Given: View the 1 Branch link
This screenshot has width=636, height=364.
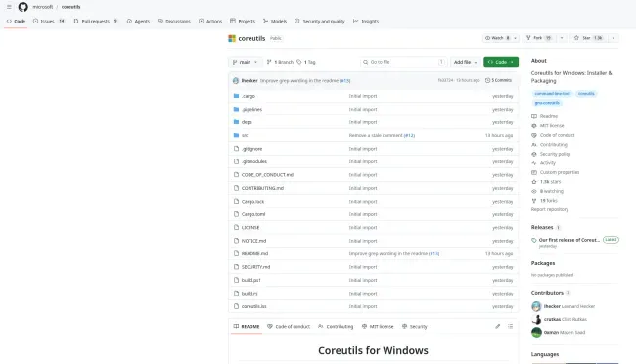Looking at the screenshot, I should [x=280, y=62].
